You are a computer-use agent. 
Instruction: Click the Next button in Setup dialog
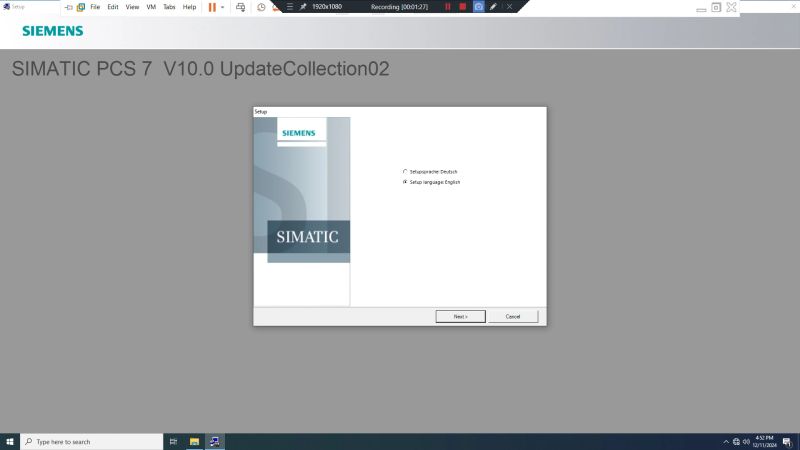(x=460, y=316)
